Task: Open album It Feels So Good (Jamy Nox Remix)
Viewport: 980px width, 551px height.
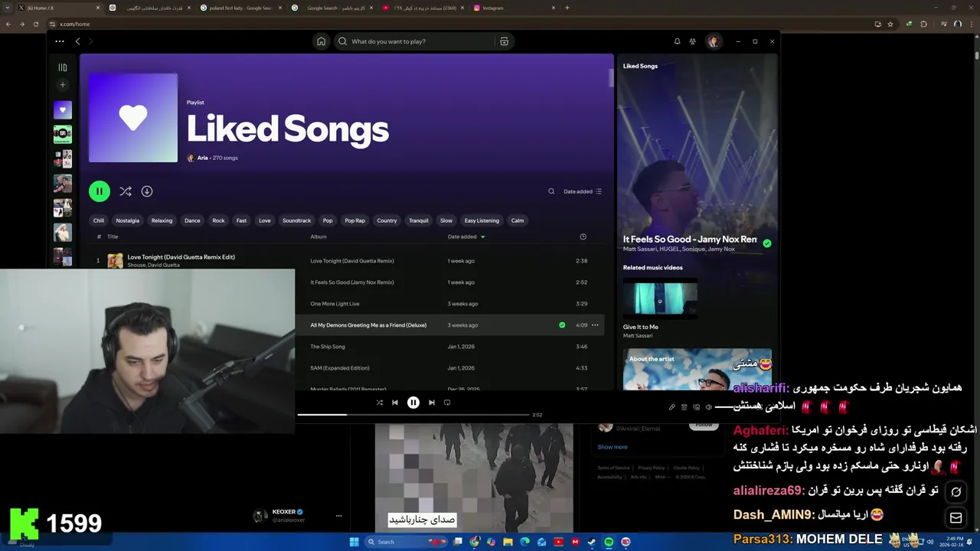Action: coord(352,282)
